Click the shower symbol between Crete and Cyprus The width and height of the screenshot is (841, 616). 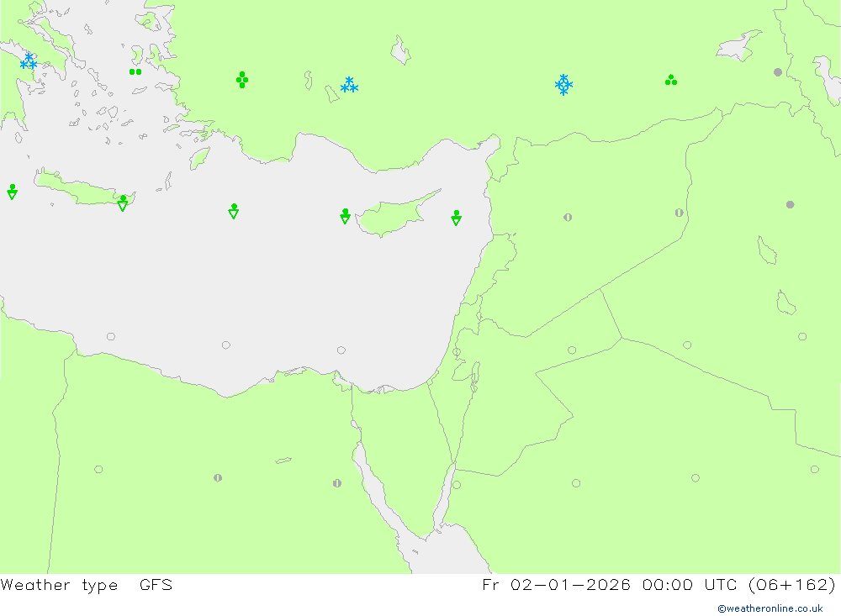(233, 211)
